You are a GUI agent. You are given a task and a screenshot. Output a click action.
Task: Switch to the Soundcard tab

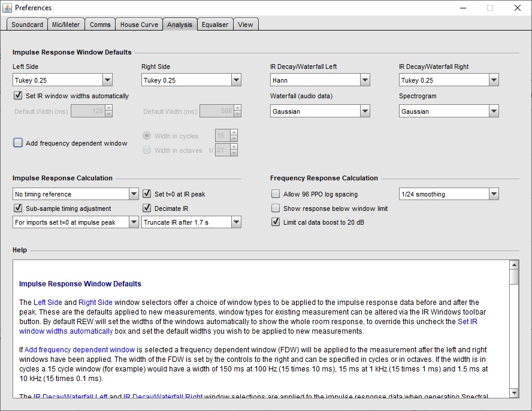pyautogui.click(x=27, y=25)
